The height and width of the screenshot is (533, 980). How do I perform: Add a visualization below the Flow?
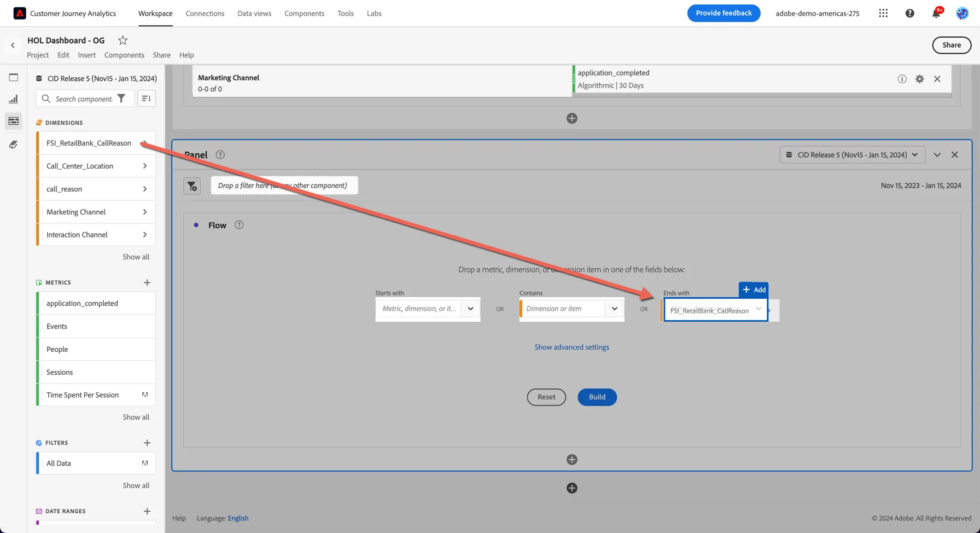pyautogui.click(x=572, y=460)
